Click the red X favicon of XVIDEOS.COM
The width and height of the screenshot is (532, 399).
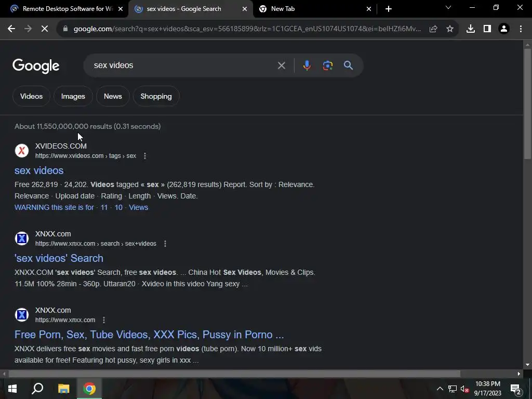tap(22, 150)
